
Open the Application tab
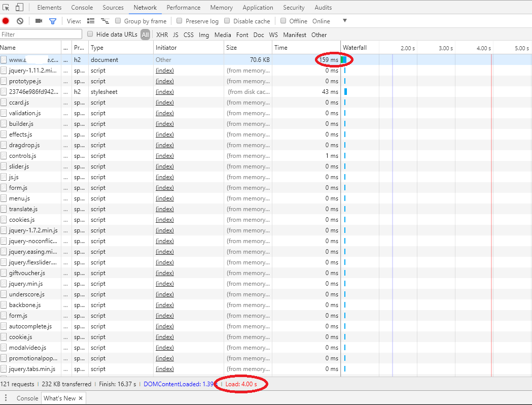coord(258,8)
